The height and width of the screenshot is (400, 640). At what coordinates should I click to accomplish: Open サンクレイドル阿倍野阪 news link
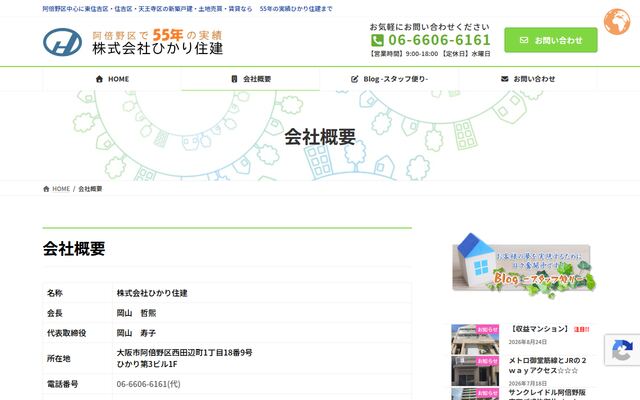pos(547,392)
